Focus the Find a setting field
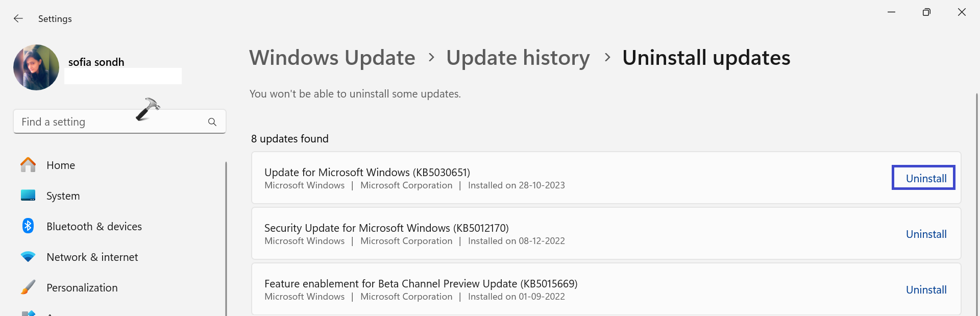This screenshot has height=316, width=980. pyautogui.click(x=110, y=122)
